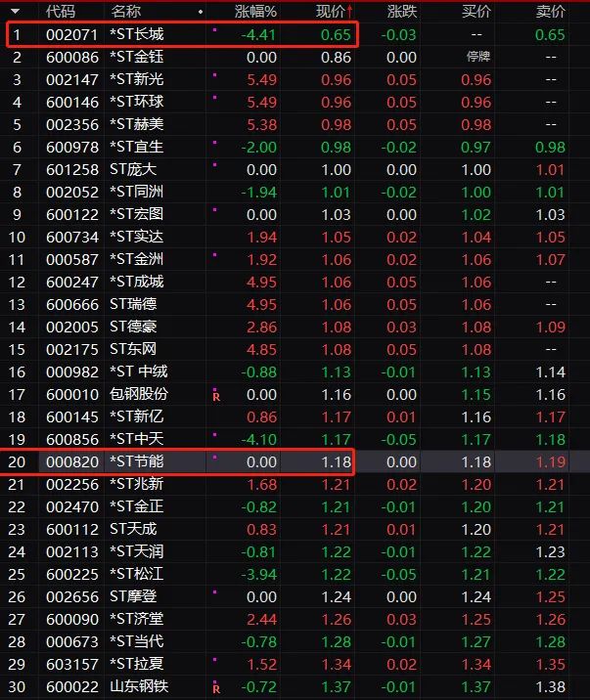Click the dot column header after 名称
This screenshot has height=700, width=590.
point(201,12)
